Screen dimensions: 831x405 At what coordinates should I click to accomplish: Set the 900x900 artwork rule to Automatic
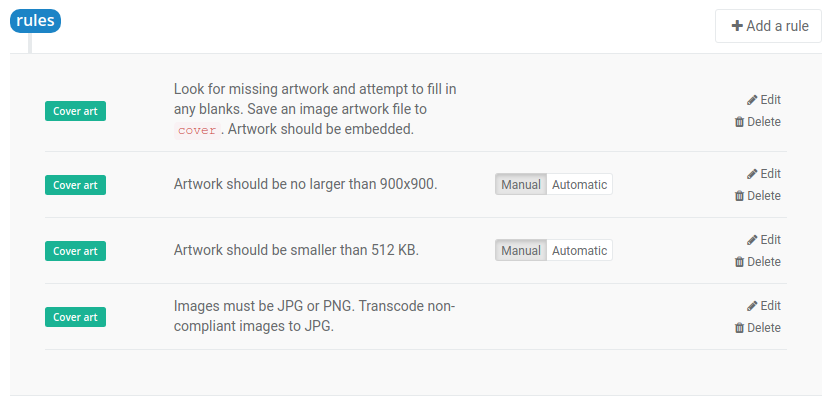point(579,184)
